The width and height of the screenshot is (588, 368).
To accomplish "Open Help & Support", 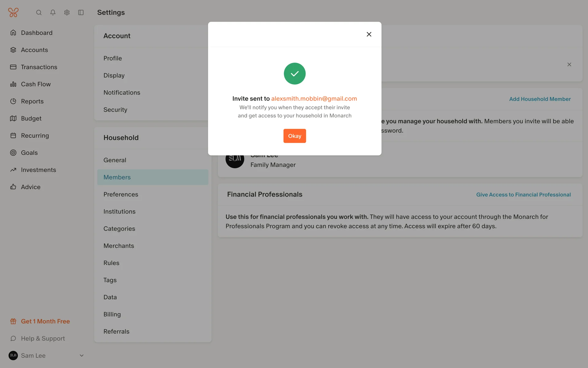I will pyautogui.click(x=43, y=339).
